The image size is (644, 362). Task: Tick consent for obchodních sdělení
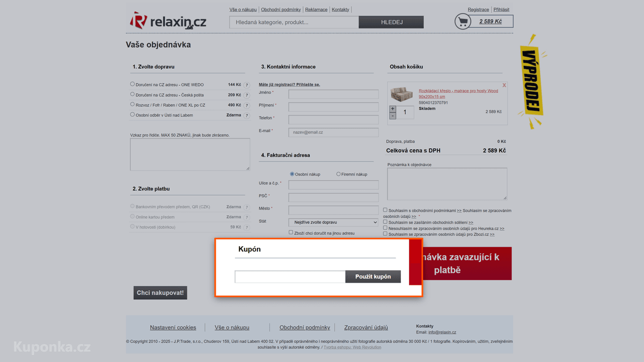pyautogui.click(x=385, y=221)
